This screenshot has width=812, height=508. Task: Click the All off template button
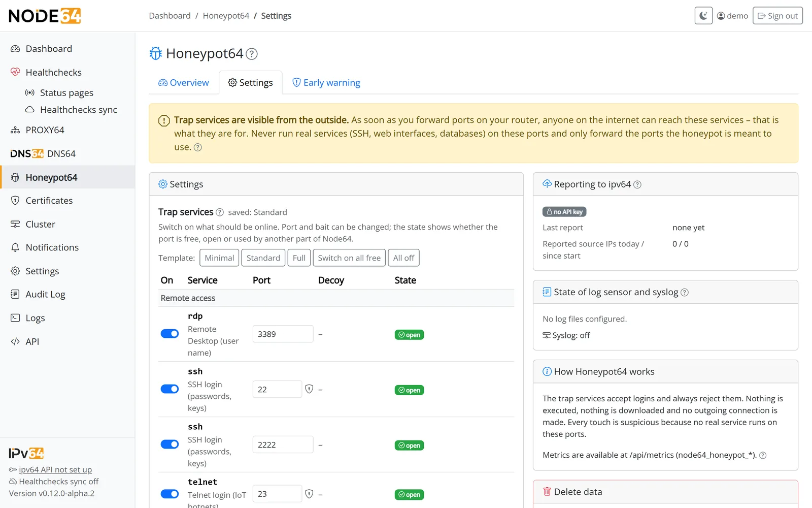(403, 258)
